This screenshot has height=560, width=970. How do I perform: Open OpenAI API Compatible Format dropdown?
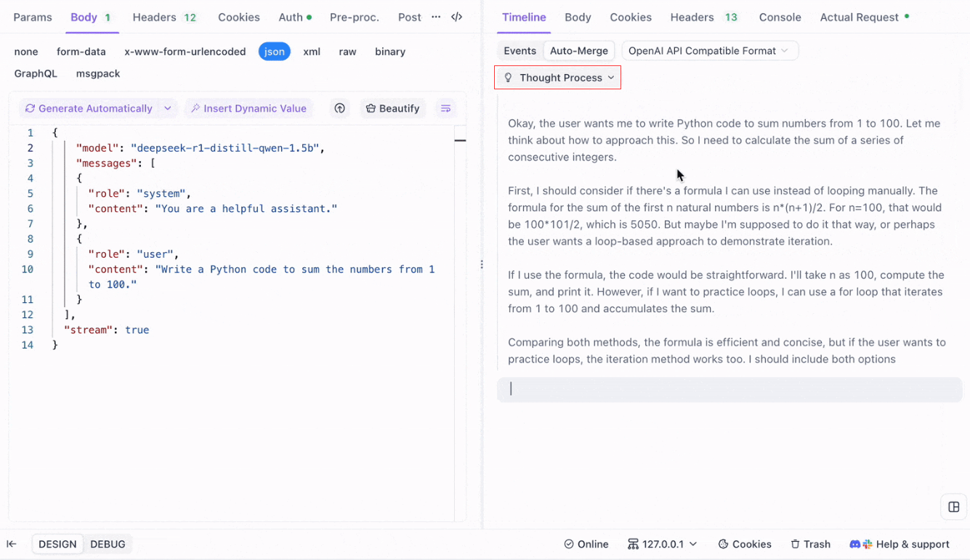[710, 51]
